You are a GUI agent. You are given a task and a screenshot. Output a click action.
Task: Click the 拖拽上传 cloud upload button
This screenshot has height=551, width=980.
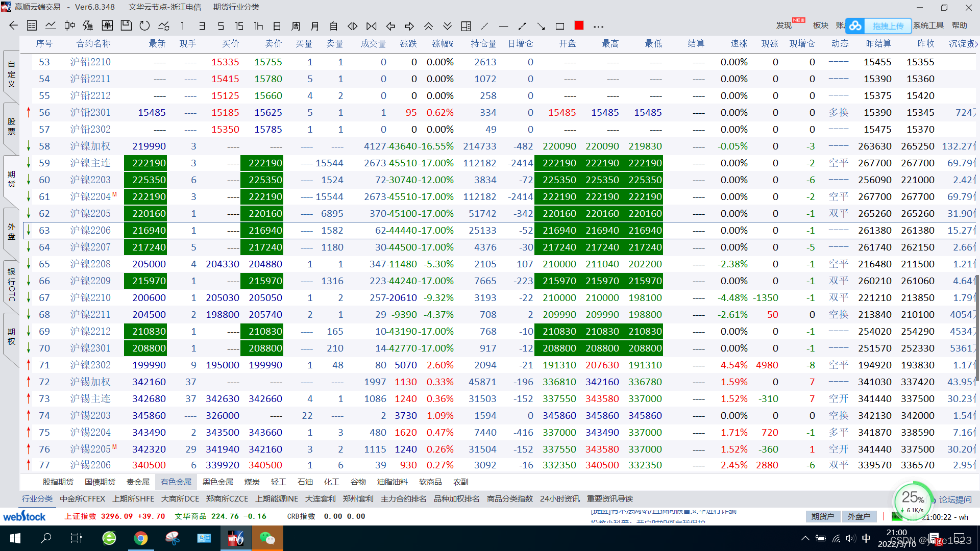[x=878, y=26]
